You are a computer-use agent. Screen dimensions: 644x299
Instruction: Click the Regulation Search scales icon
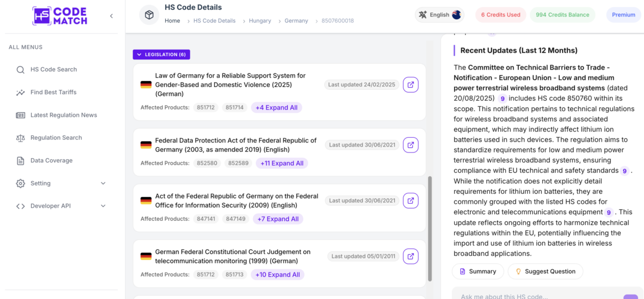(x=20, y=138)
